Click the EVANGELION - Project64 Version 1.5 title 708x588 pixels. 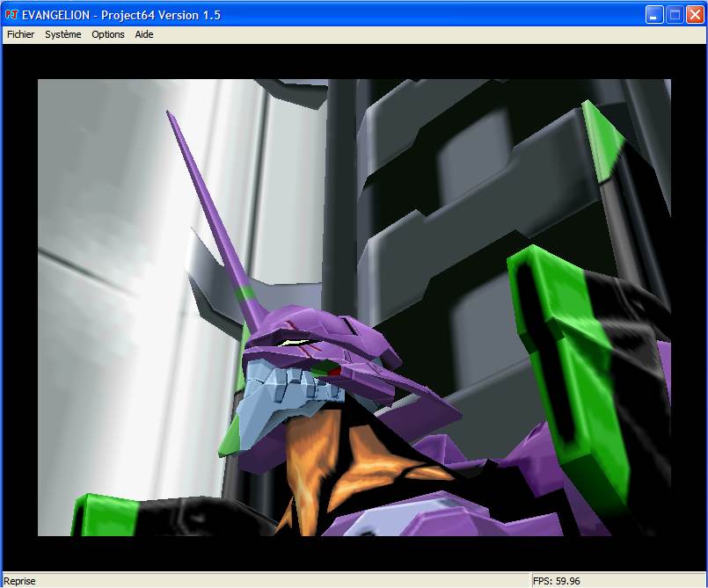point(121,15)
